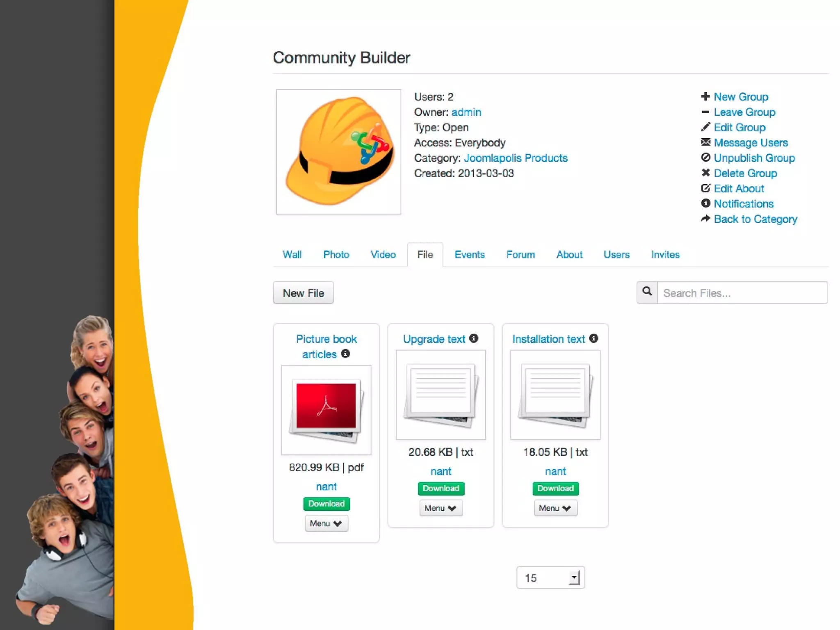The image size is (840, 630).
Task: Focus the Search Files input field
Action: [x=742, y=293]
